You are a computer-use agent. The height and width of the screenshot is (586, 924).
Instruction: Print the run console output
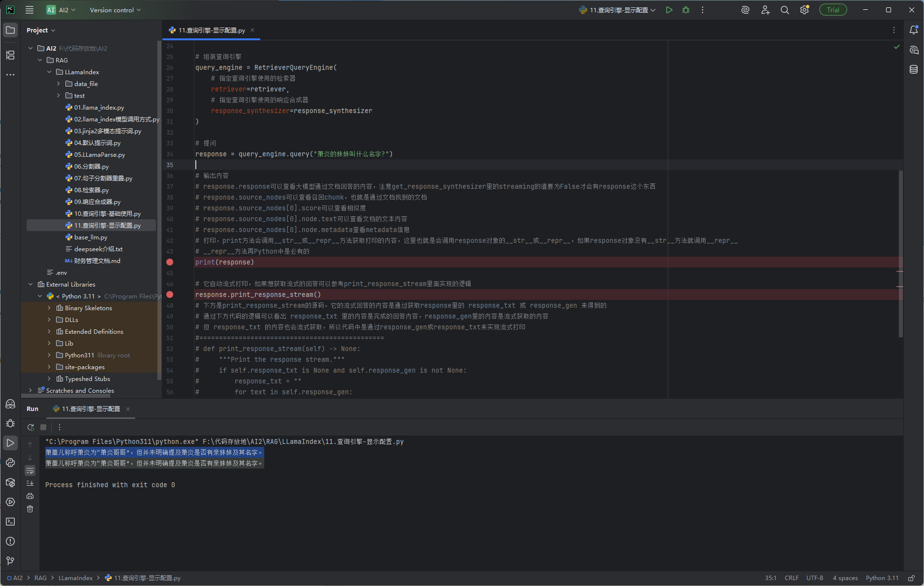pyautogui.click(x=30, y=496)
